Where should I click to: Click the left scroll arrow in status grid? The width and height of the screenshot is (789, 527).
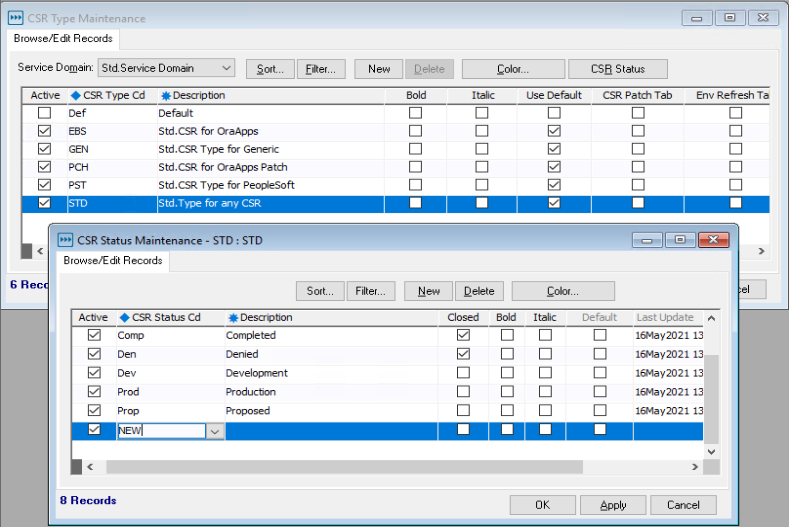(90, 467)
